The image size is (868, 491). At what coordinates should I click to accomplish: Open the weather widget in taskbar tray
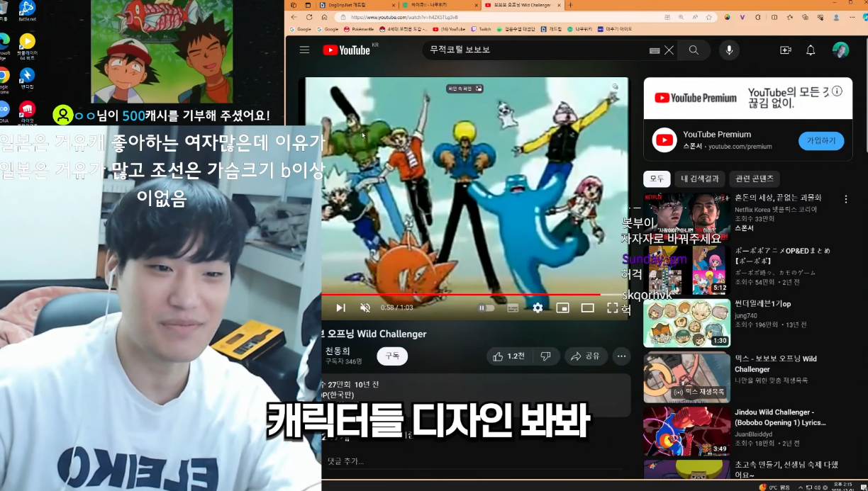[x=774, y=487]
